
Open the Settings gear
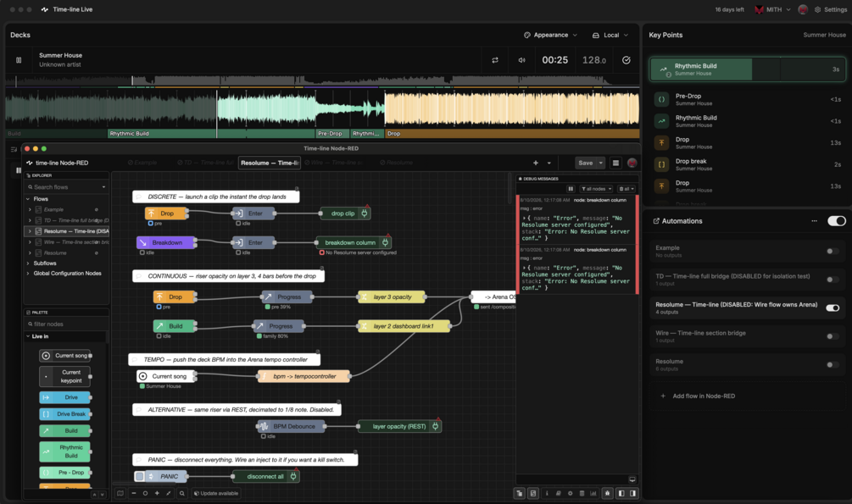(x=817, y=10)
